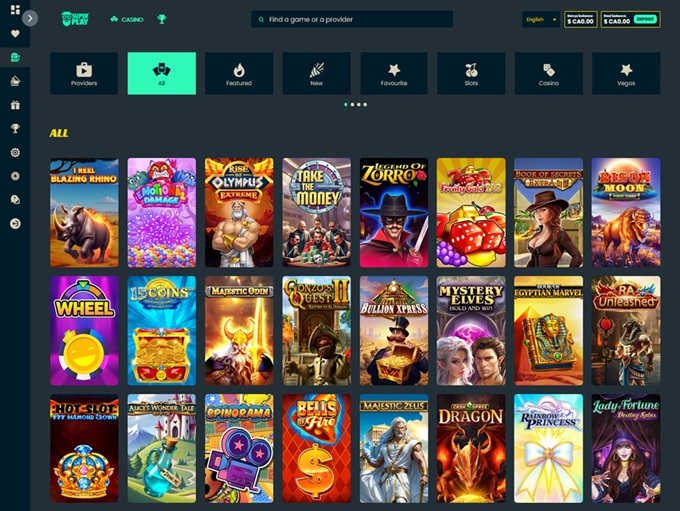
Task: Switch to the Featured games tab
Action: tap(239, 73)
